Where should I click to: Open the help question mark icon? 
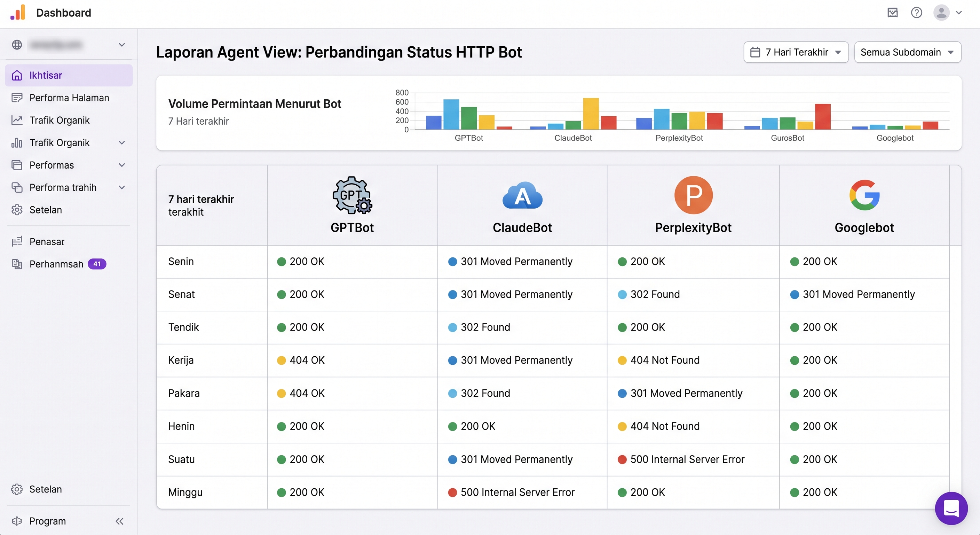click(916, 13)
